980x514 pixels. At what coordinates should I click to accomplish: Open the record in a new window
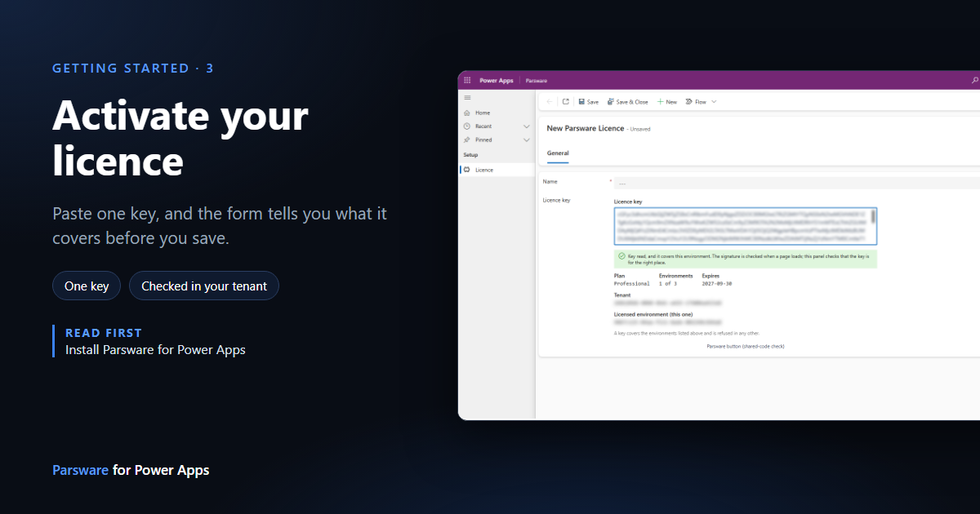pos(565,102)
